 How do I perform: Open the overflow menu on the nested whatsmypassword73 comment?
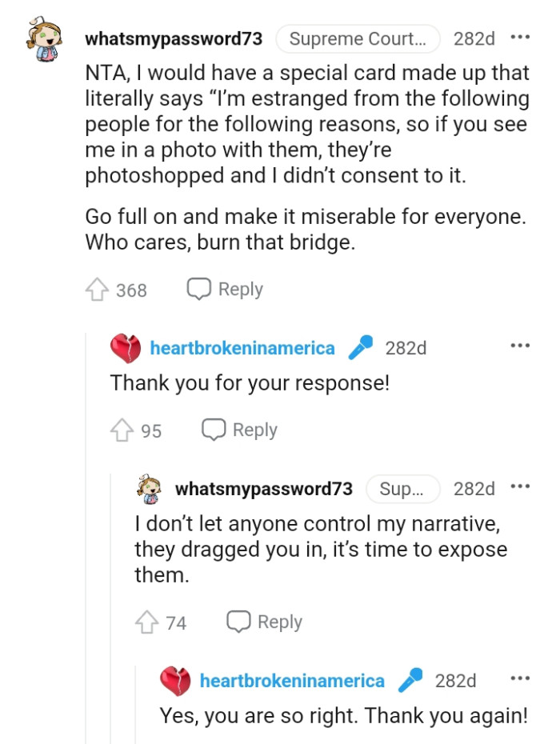521,485
